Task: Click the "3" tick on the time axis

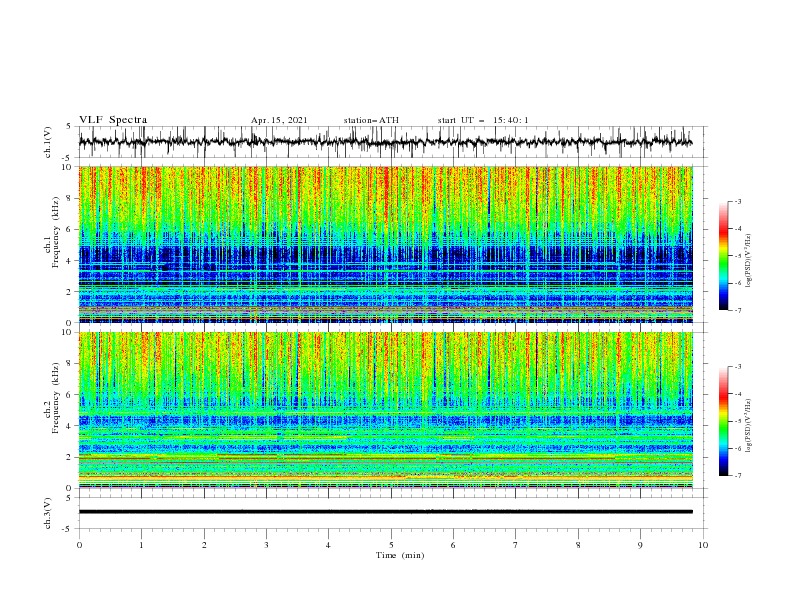Action: click(266, 545)
